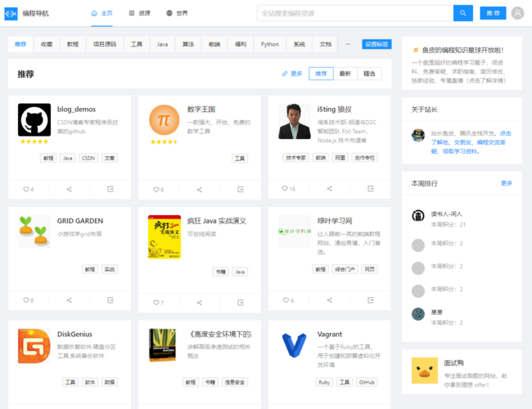Switch the list filter to 最新
The height and width of the screenshot is (409, 532).
[x=345, y=74]
